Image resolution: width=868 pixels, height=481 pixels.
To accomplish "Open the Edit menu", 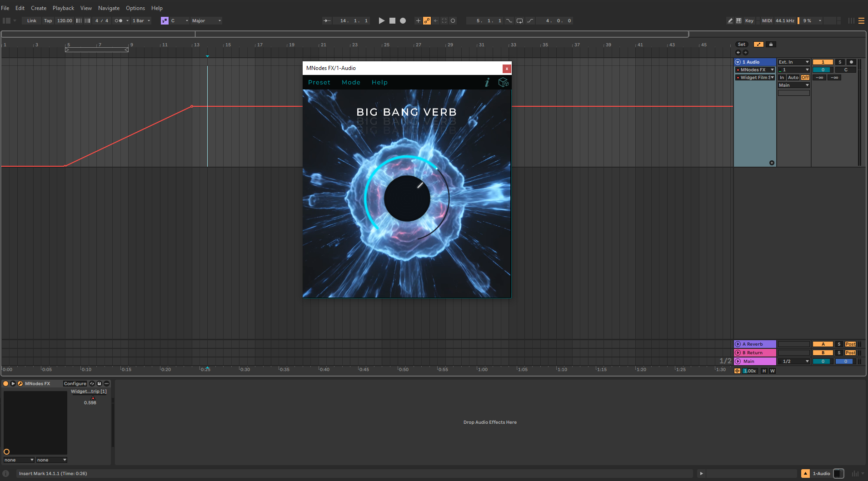I will pyautogui.click(x=20, y=8).
